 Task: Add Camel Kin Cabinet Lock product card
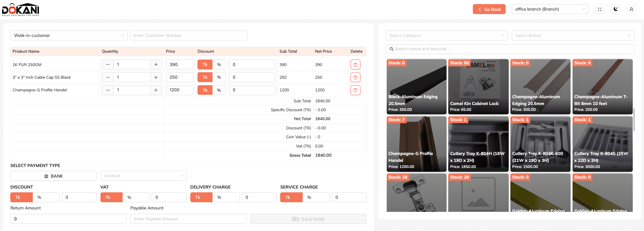tap(478, 87)
